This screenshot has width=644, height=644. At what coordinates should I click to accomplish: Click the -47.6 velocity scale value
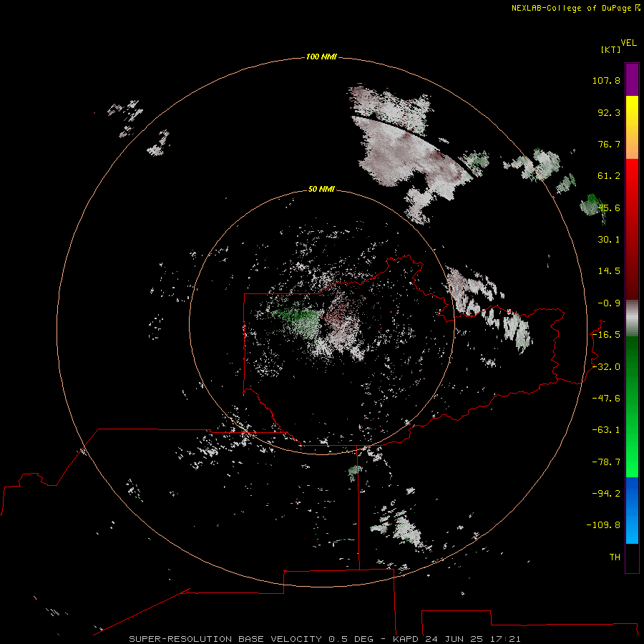pos(606,399)
